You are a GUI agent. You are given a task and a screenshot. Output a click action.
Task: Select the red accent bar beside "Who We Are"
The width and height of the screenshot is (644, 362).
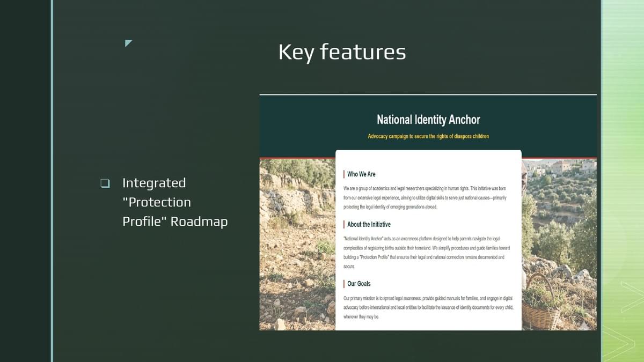343,174
